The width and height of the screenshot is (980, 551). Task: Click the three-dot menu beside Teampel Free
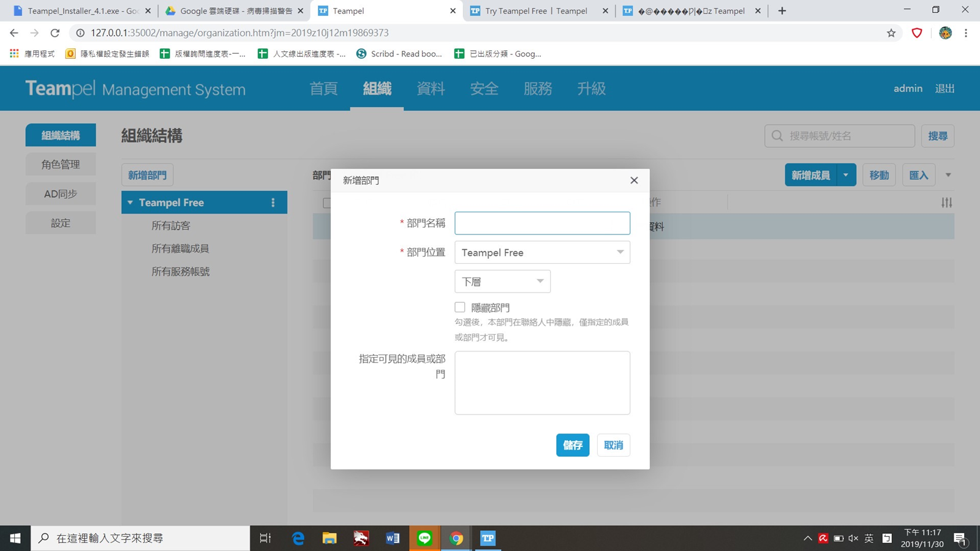coord(273,203)
